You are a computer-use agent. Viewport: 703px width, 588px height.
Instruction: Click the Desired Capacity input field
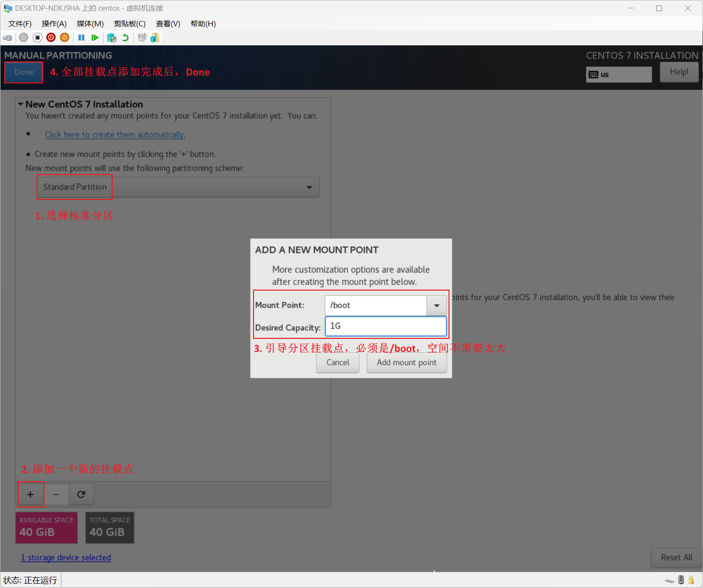386,326
